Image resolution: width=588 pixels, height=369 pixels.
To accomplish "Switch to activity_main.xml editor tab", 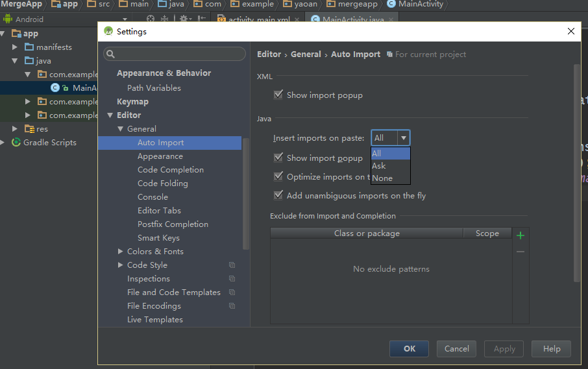I will coord(258,19).
